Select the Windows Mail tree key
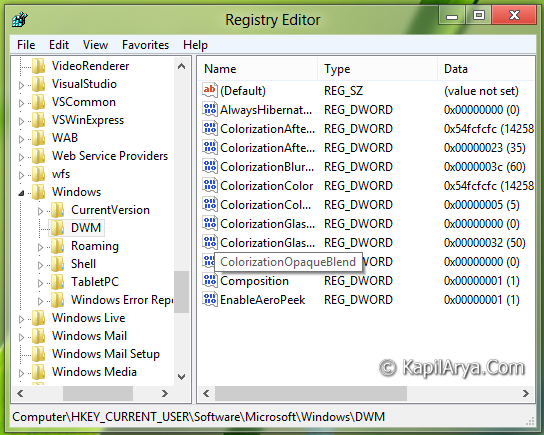This screenshot has width=544, height=435. point(90,336)
